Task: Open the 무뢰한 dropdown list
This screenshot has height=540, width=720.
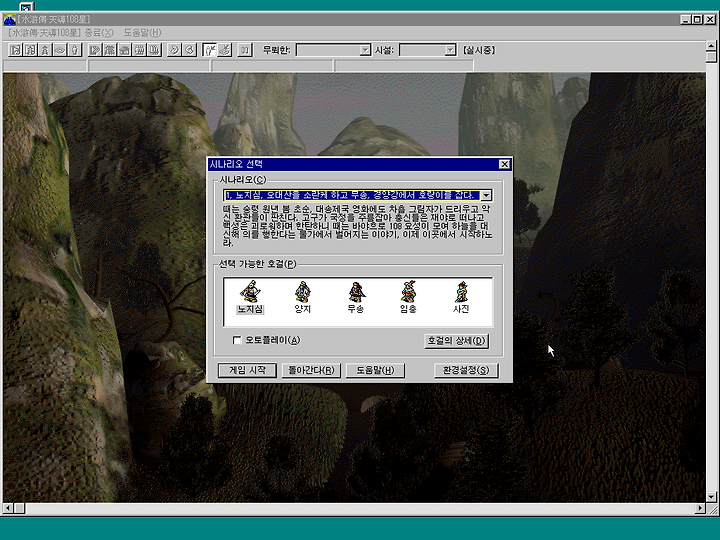Action: [365, 50]
